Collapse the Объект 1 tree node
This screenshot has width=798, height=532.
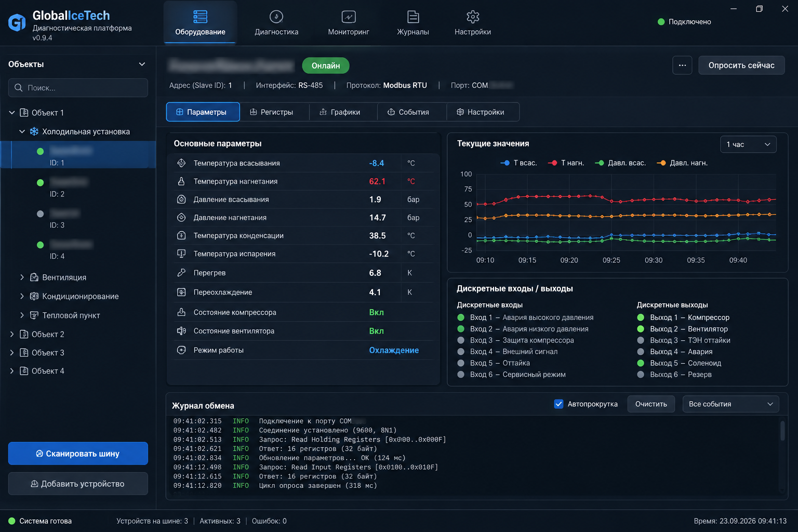point(12,113)
